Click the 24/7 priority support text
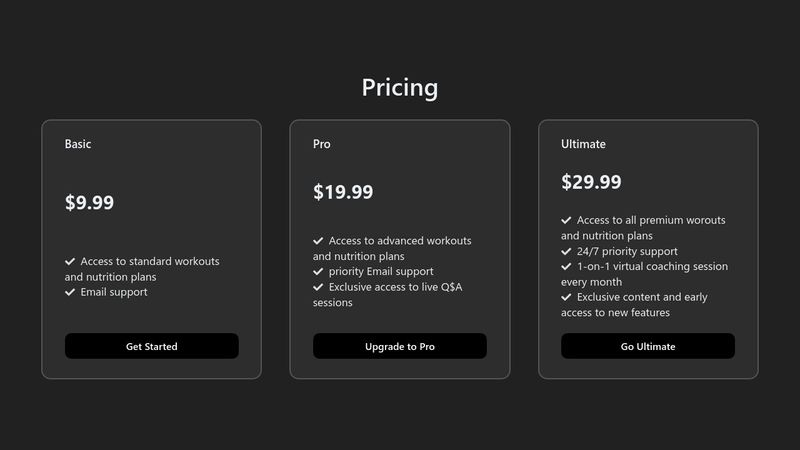Screen dimensions: 800x450 coord(627,252)
